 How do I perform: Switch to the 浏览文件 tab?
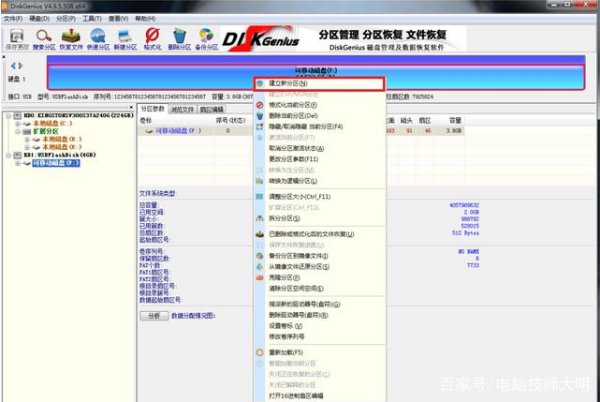coord(182,109)
